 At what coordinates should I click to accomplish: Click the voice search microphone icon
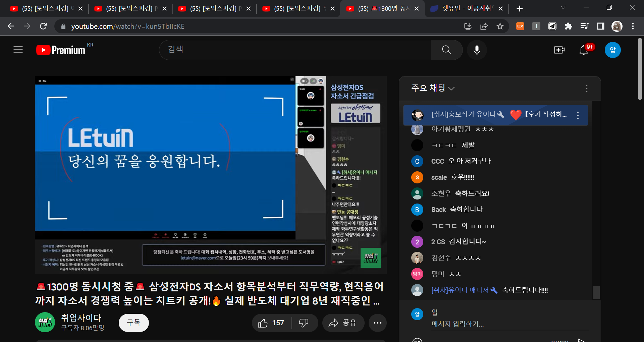477,50
